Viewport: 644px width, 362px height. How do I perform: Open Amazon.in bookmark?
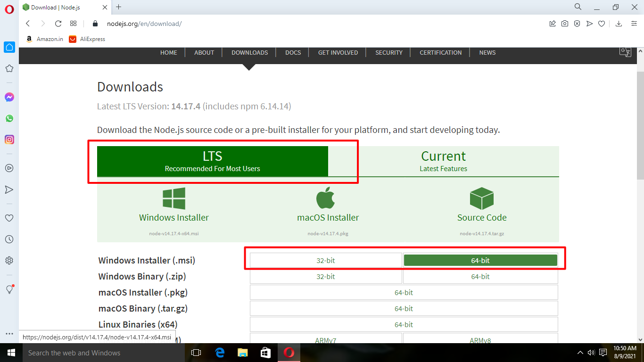coord(44,39)
